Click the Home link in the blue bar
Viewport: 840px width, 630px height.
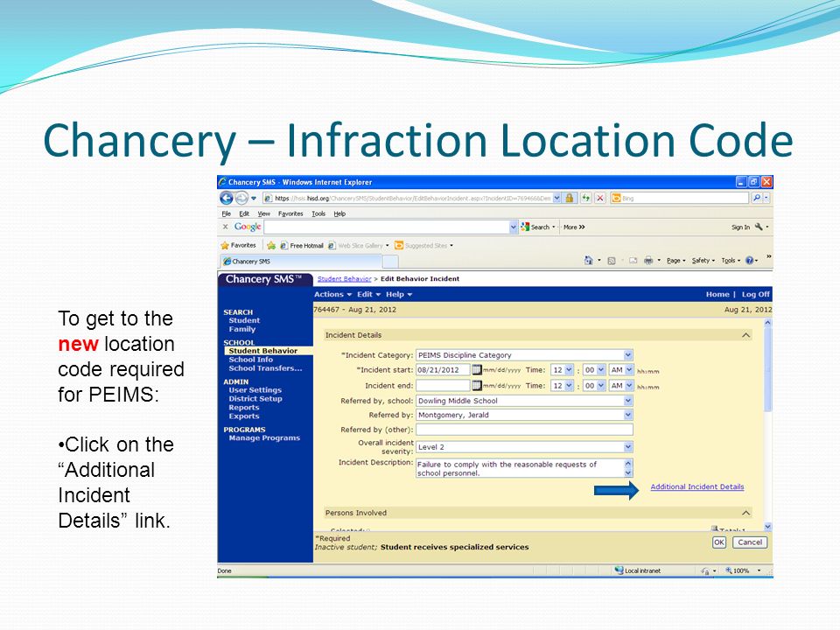tap(717, 294)
